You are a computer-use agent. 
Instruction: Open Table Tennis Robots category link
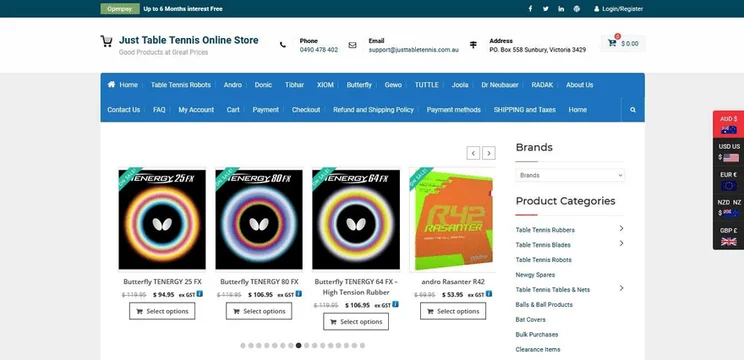(x=543, y=260)
